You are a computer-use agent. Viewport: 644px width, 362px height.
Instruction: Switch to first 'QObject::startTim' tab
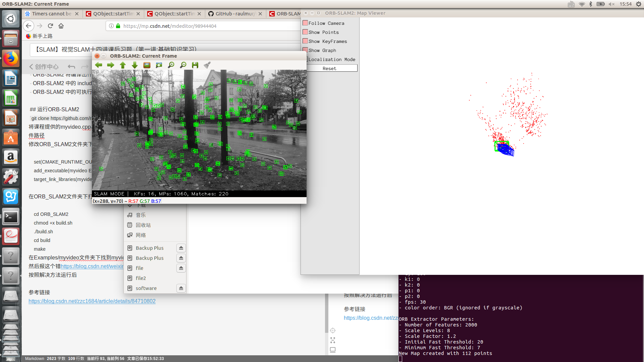tap(113, 14)
